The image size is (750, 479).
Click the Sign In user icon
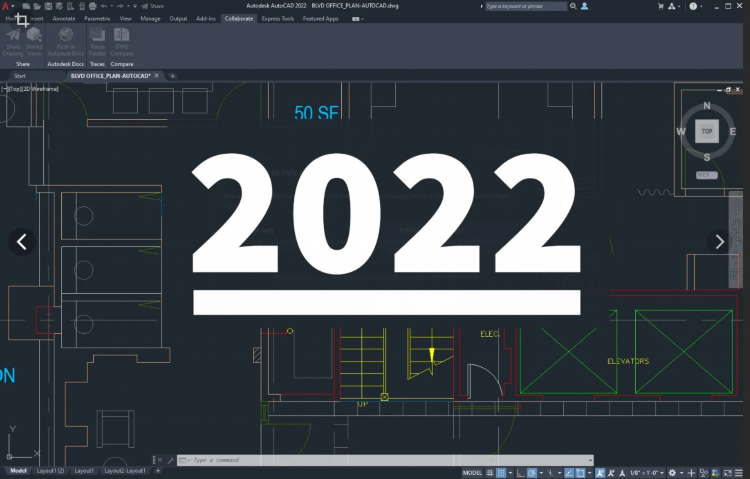click(585, 6)
